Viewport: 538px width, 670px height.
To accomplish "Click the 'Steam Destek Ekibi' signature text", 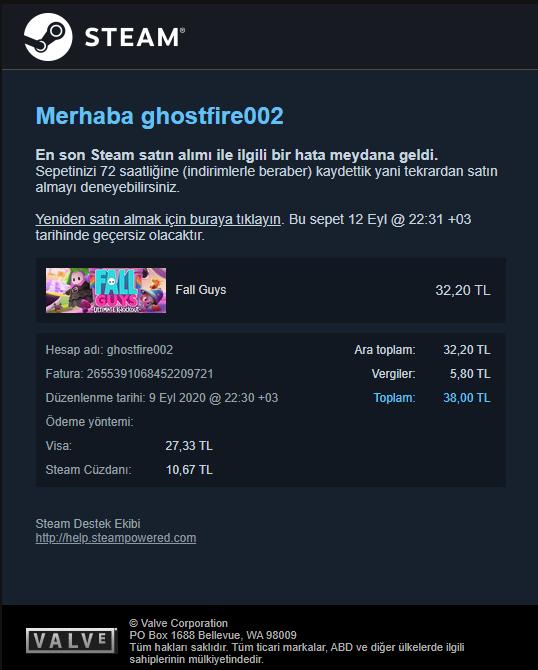I will click(88, 524).
